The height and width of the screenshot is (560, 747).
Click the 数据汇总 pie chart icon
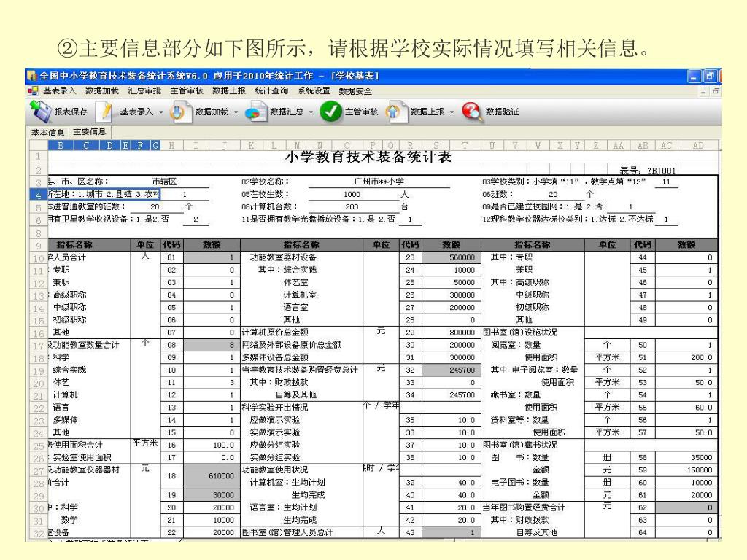[x=255, y=113]
